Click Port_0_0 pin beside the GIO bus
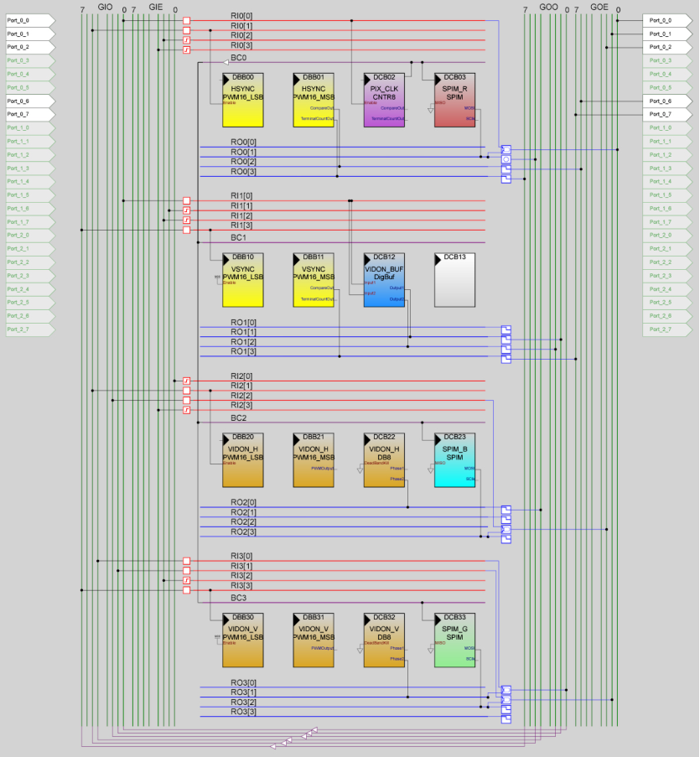The width and height of the screenshot is (700, 757). tap(30, 20)
